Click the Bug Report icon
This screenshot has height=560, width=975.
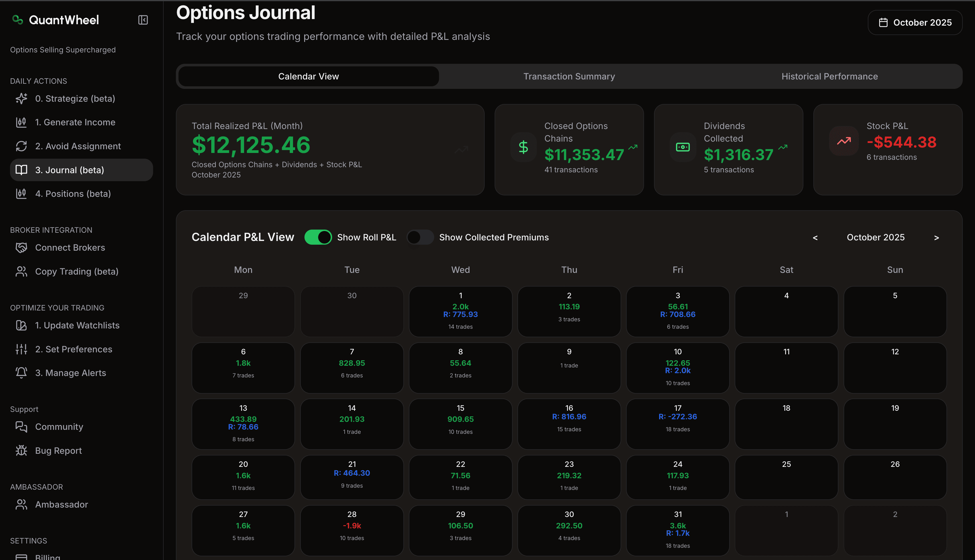click(x=21, y=450)
